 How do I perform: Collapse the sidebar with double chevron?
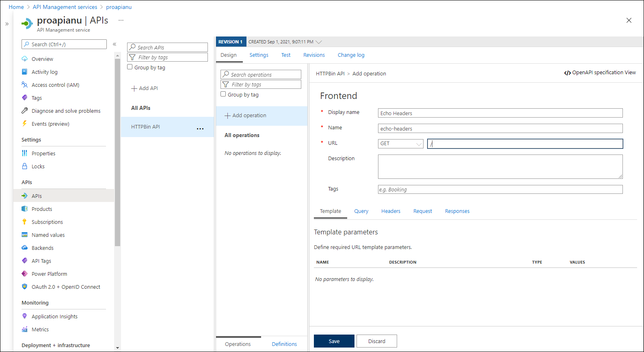(115, 44)
